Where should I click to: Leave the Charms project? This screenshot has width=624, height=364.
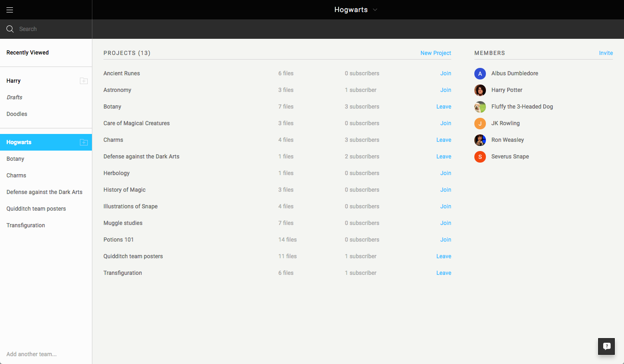pos(444,140)
